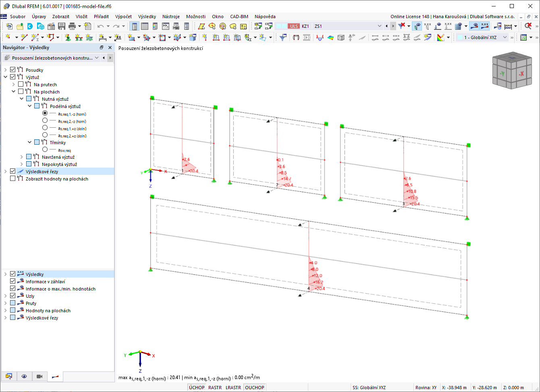Open the Výpočet menu
Viewport: 540px width, 392px height.
tap(123, 17)
